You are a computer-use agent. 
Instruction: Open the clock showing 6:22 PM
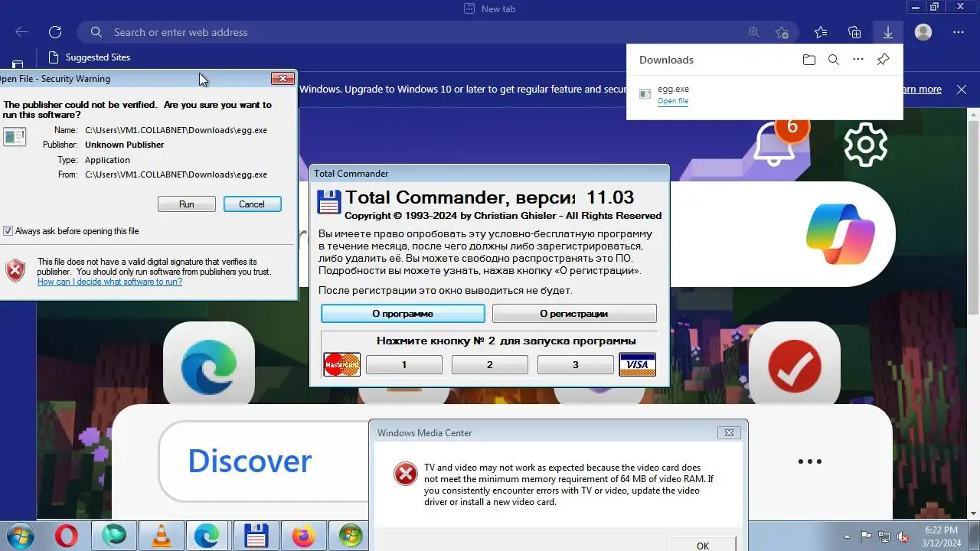[x=940, y=536]
